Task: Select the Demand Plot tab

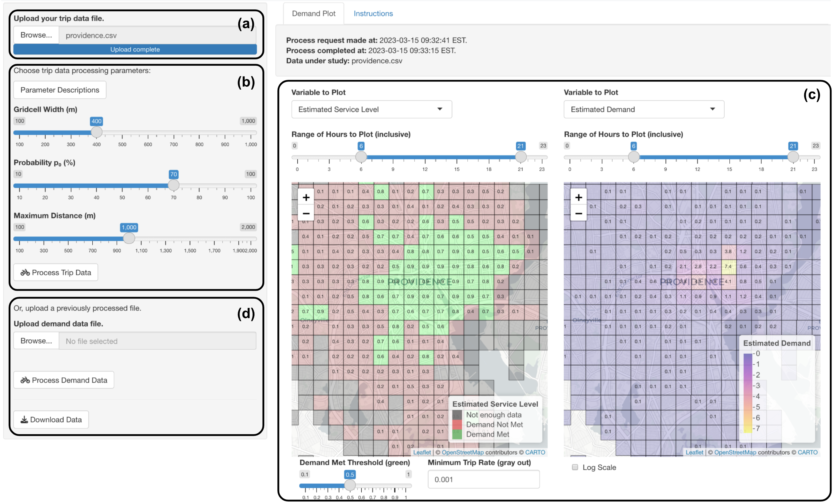Action: pyautogui.click(x=314, y=14)
